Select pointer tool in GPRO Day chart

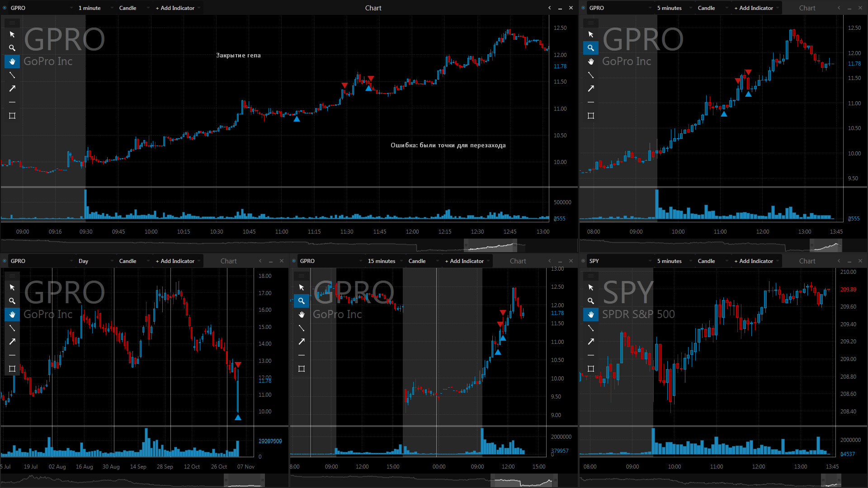[12, 287]
